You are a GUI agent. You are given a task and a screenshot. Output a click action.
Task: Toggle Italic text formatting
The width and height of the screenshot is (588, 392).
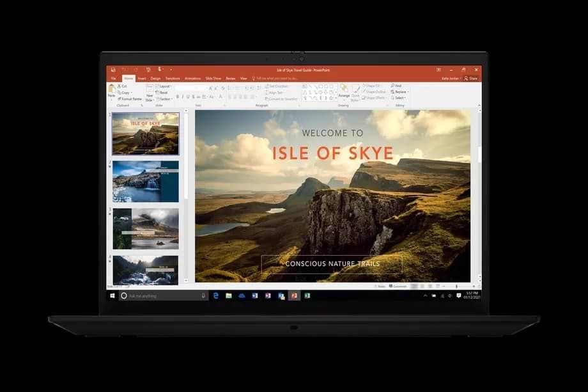click(x=183, y=97)
